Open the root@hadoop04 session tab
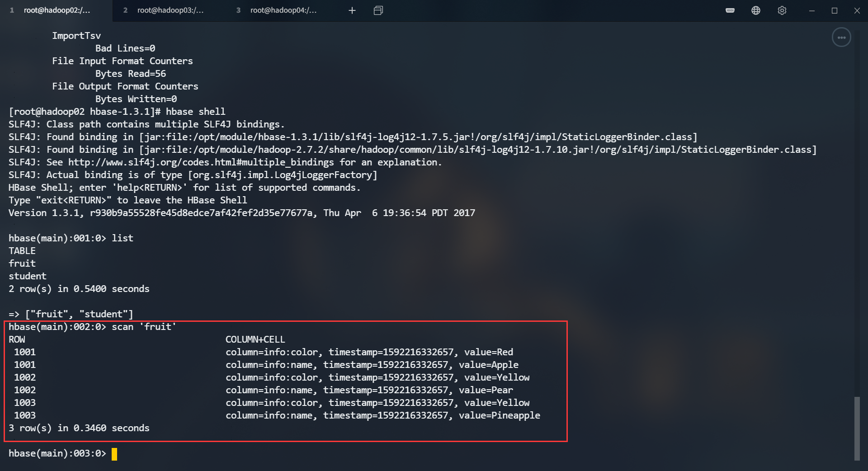868x471 pixels. point(283,10)
